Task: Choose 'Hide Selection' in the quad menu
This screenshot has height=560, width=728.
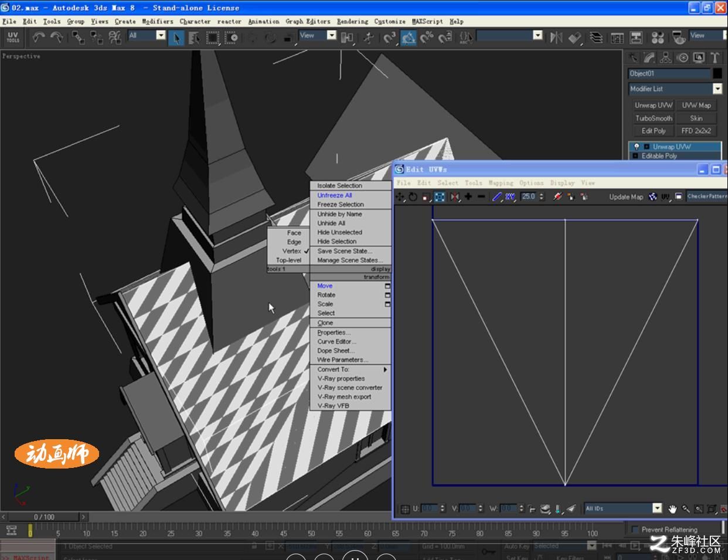Action: pyautogui.click(x=337, y=242)
